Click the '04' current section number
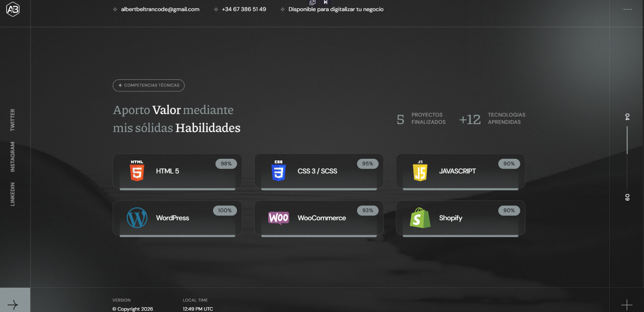The height and width of the screenshot is (312, 644). pos(627,117)
